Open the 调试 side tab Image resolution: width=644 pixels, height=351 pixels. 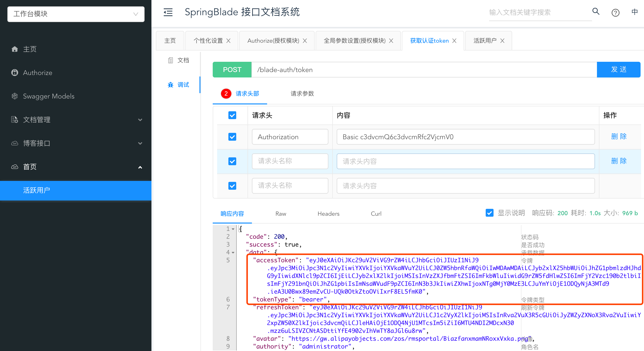(178, 85)
